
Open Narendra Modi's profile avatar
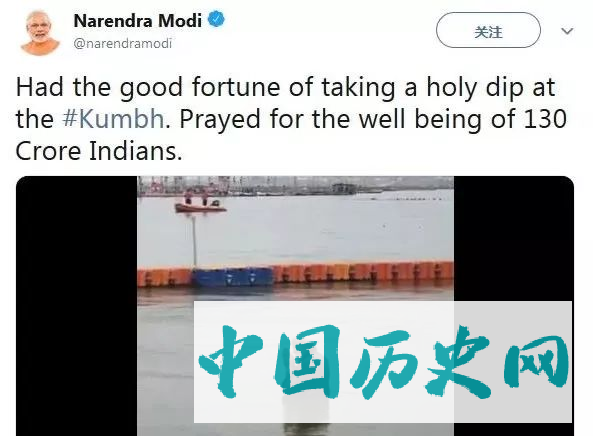tap(40, 32)
